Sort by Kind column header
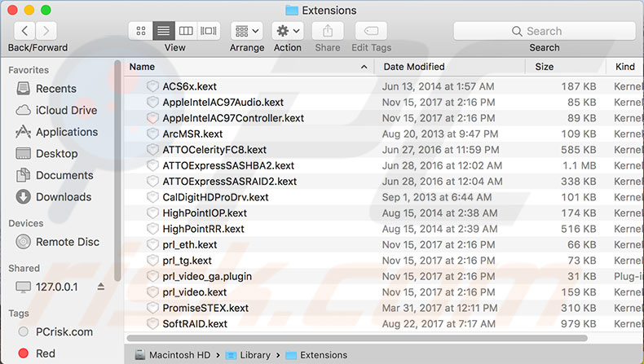The width and height of the screenshot is (644, 364). point(624,67)
